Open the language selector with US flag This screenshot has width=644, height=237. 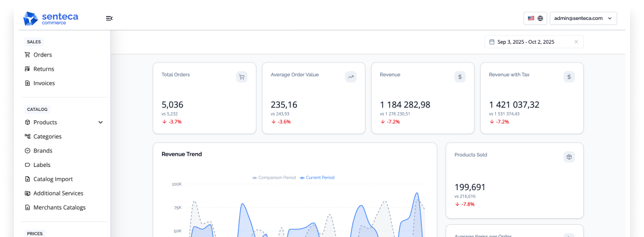click(x=535, y=18)
